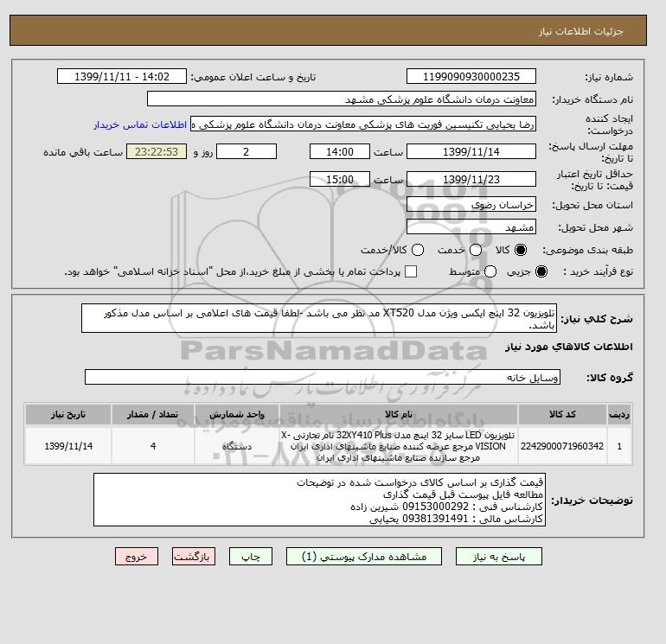Tick the Islamic treasury bonds payment checkbox

(411, 271)
